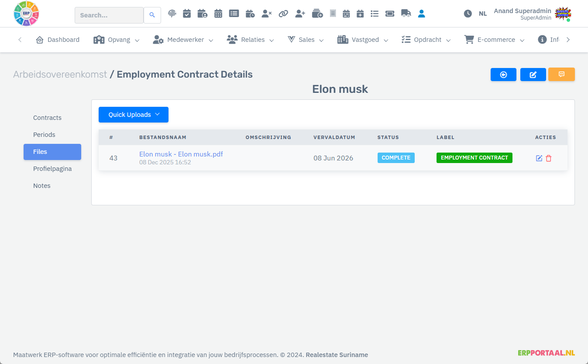Image resolution: width=588 pixels, height=364 pixels.
Task: Click the blue back arrow button
Action: [x=503, y=75]
